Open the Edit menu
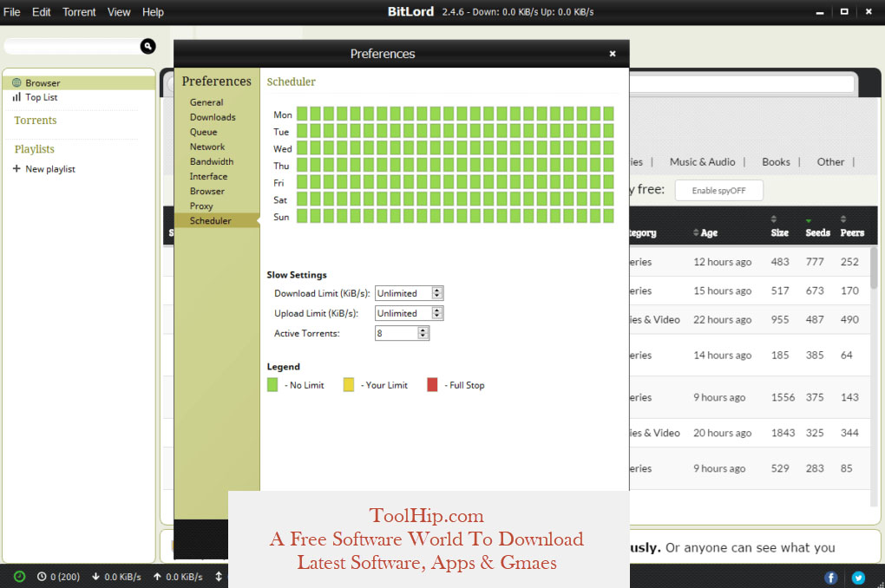This screenshot has width=885, height=588. point(41,12)
